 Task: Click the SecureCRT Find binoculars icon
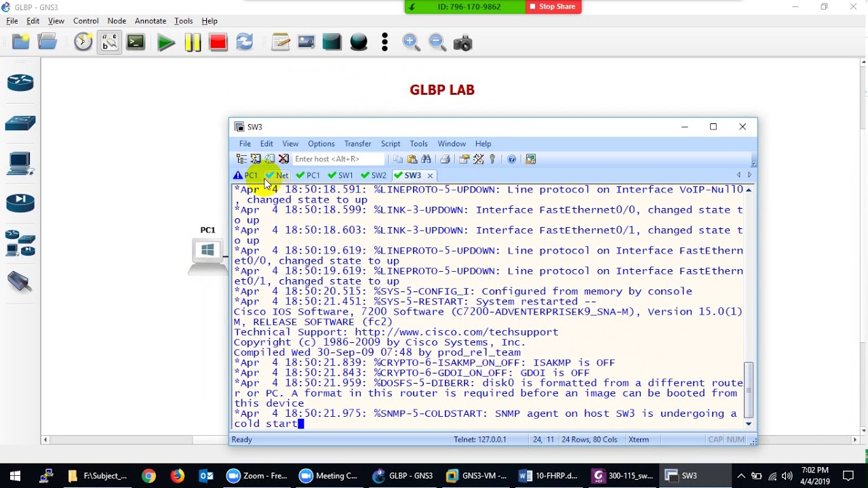click(x=426, y=159)
